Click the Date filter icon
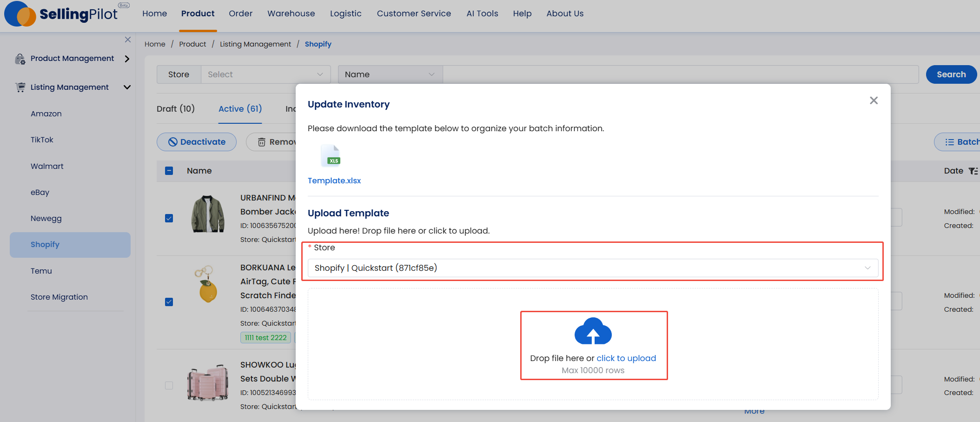The width and height of the screenshot is (980, 422). coord(973,171)
